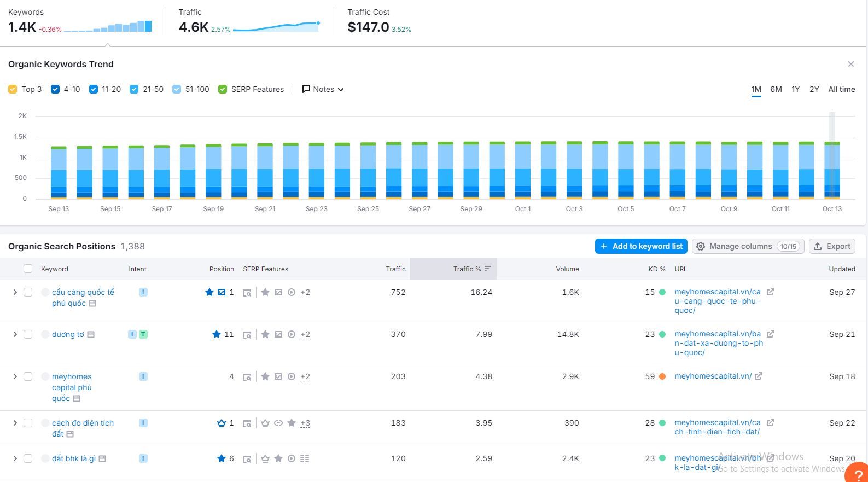868x482 pixels.
Task: Open the dương tơ keyword link
Action: 68,334
